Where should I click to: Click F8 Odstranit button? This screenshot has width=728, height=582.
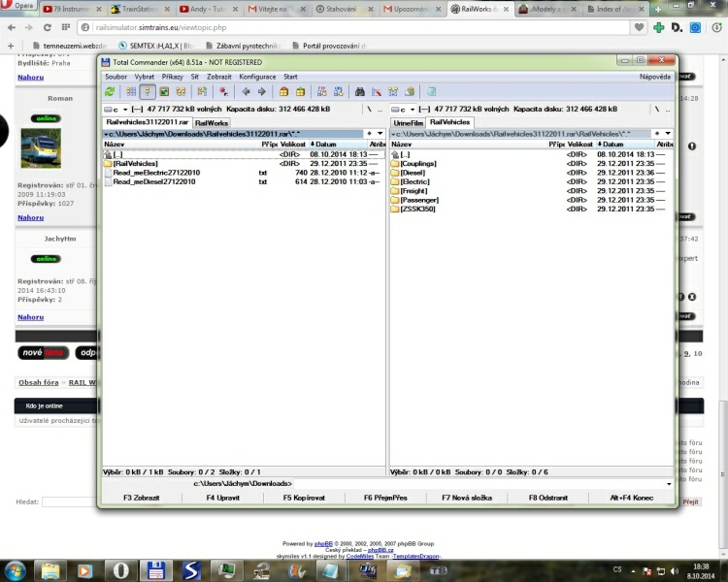coord(547,498)
